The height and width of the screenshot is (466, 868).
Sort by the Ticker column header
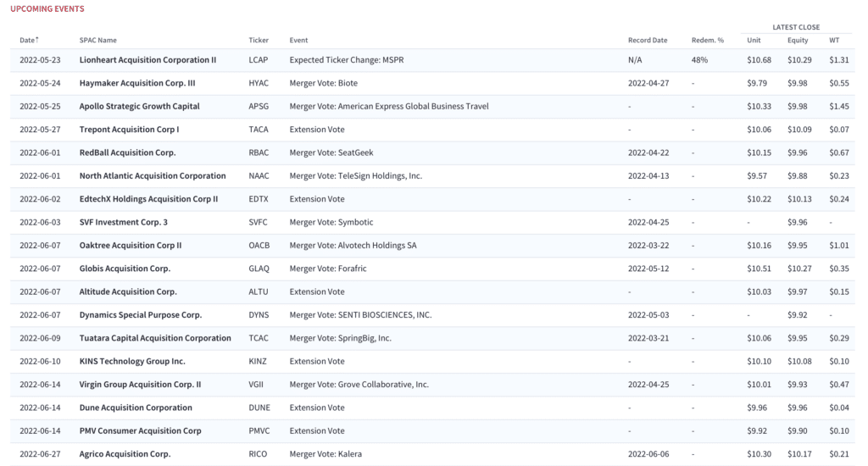[259, 40]
